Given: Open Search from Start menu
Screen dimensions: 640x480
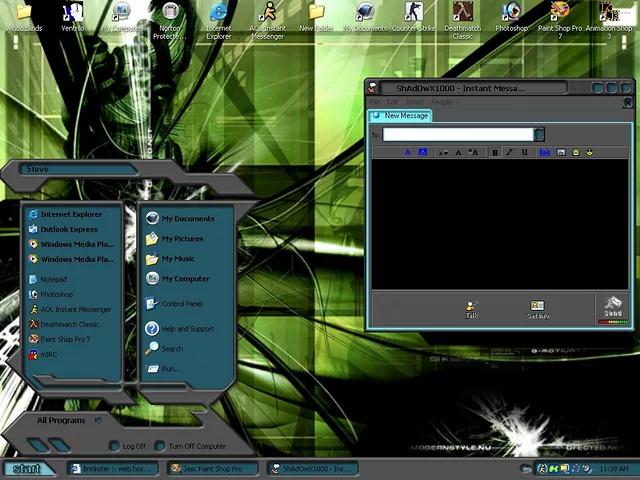Looking at the screenshot, I should point(164,349).
